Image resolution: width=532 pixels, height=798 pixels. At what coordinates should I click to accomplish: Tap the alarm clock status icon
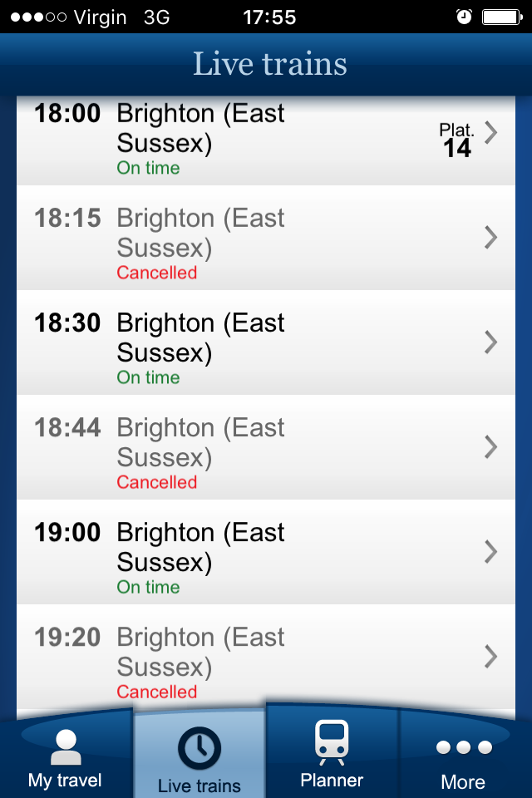464,17
